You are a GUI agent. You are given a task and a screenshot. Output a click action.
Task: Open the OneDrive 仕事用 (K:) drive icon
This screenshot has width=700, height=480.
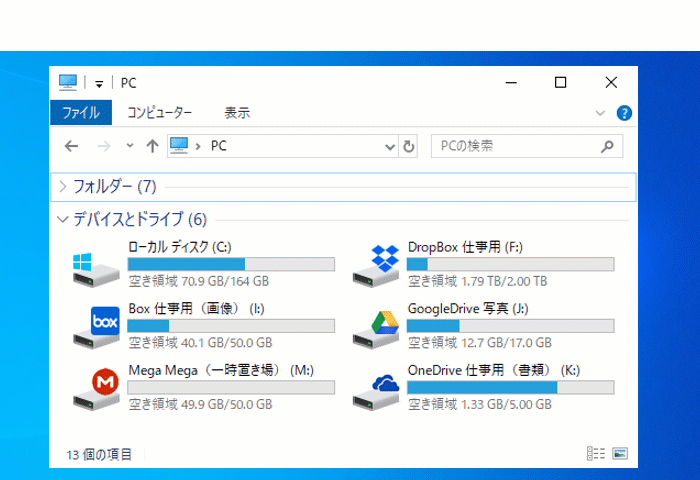pyautogui.click(x=376, y=386)
